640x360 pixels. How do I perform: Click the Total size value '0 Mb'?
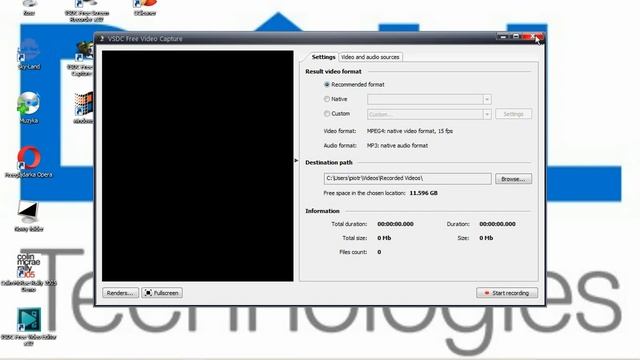[384, 238]
